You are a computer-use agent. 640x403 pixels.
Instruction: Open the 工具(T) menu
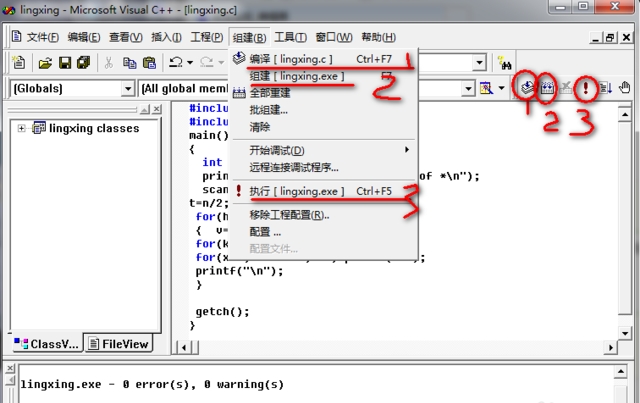coord(290,38)
